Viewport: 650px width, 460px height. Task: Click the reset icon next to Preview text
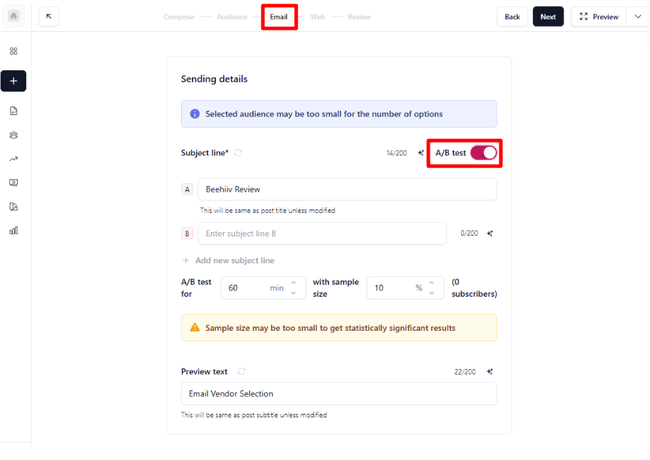coord(241,371)
